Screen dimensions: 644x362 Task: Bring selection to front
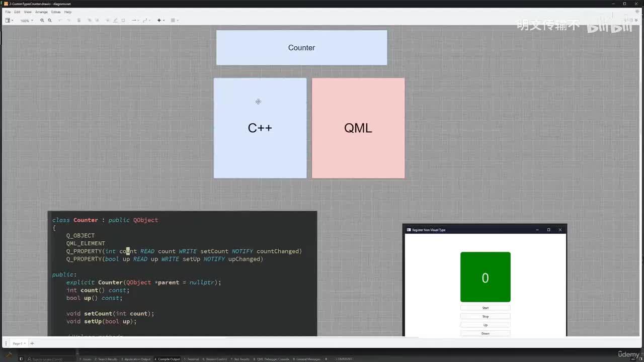[90, 21]
